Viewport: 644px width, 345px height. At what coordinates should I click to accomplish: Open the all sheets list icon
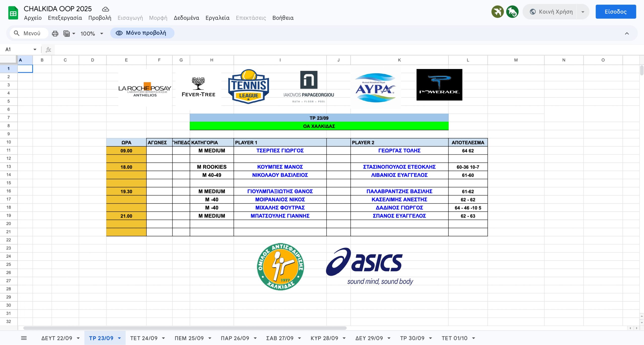pyautogui.click(x=24, y=338)
